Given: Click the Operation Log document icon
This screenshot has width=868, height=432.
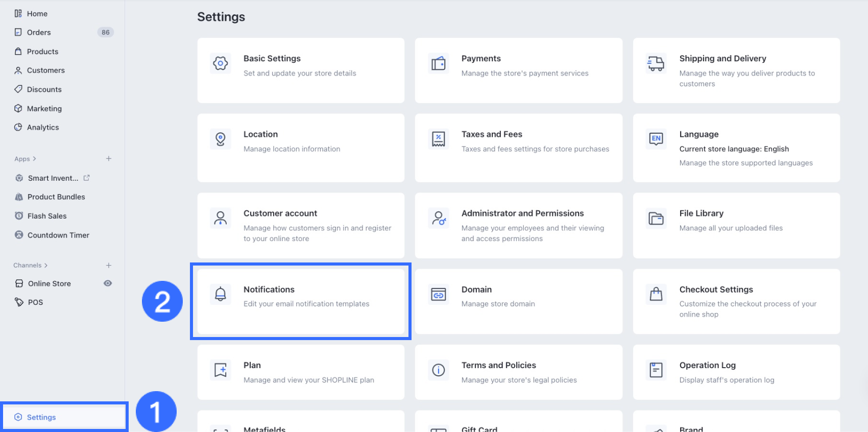Looking at the screenshot, I should [656, 370].
